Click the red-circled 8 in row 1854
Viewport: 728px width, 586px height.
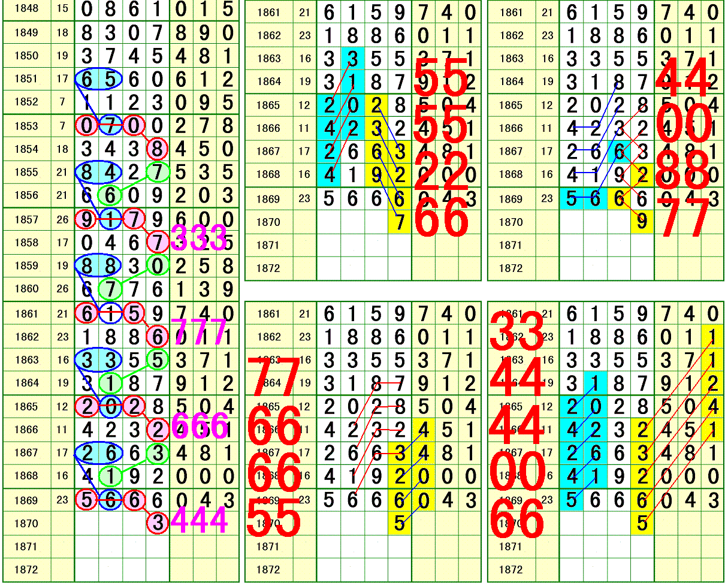158,149
